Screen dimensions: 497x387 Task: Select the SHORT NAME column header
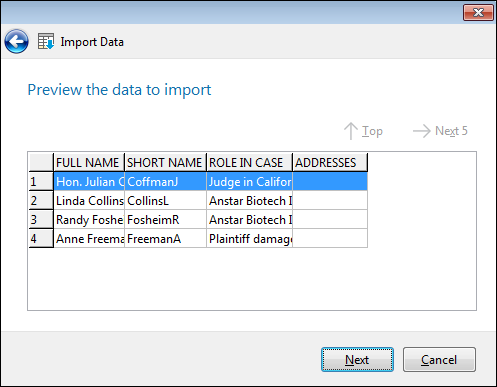tap(166, 163)
